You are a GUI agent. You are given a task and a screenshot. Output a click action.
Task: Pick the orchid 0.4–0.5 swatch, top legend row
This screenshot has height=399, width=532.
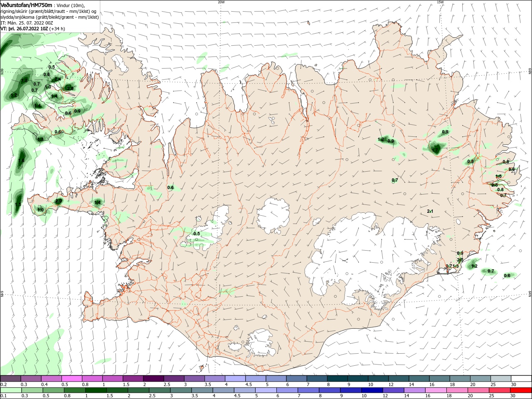pos(51,379)
